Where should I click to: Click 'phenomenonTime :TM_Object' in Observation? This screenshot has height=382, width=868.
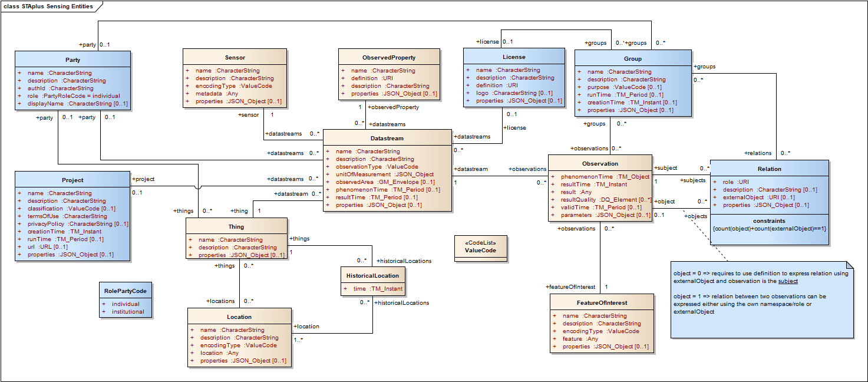pos(605,177)
